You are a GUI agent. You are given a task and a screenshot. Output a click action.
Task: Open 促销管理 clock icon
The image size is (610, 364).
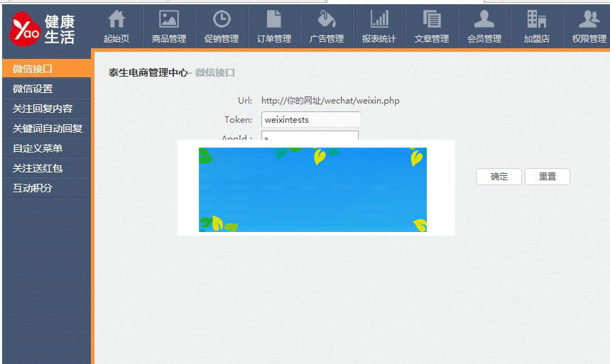point(222,19)
